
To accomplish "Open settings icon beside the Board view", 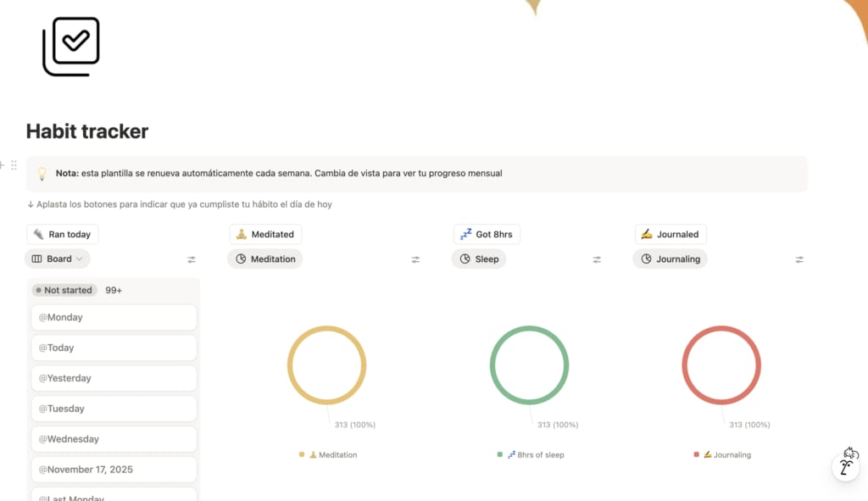I will click(192, 259).
